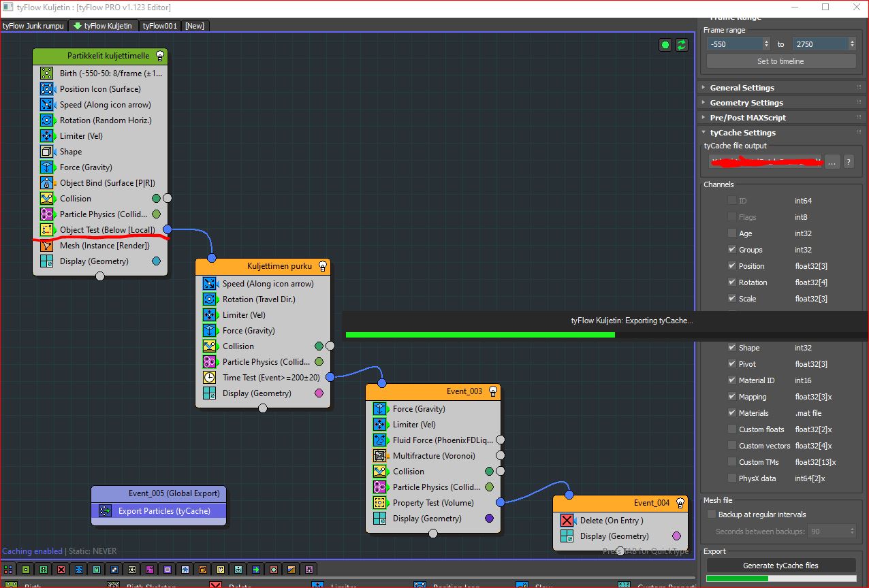Toggle the lightbulb on Event_003

(x=493, y=391)
